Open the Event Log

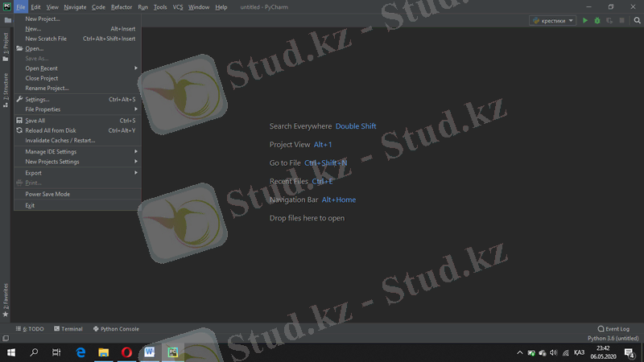coord(613,329)
